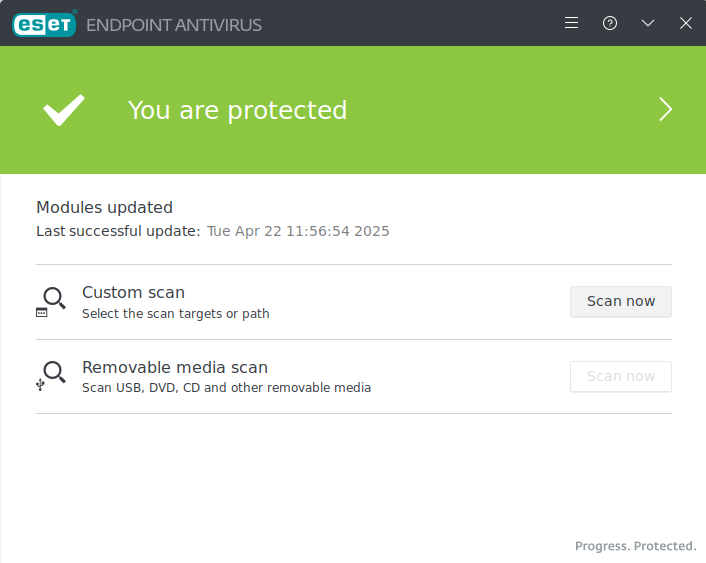Image resolution: width=706 pixels, height=563 pixels.
Task: Click the last successful update timestamp
Action: click(298, 231)
